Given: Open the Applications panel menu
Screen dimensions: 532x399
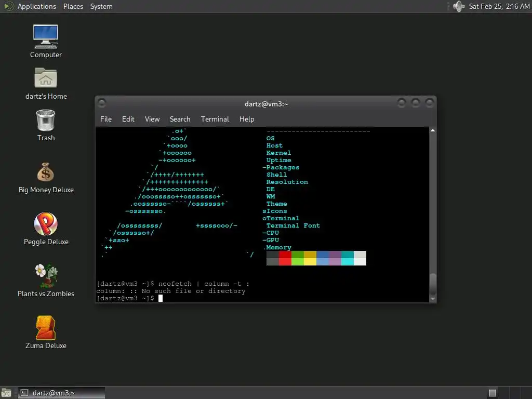Looking at the screenshot, I should click(x=37, y=6).
